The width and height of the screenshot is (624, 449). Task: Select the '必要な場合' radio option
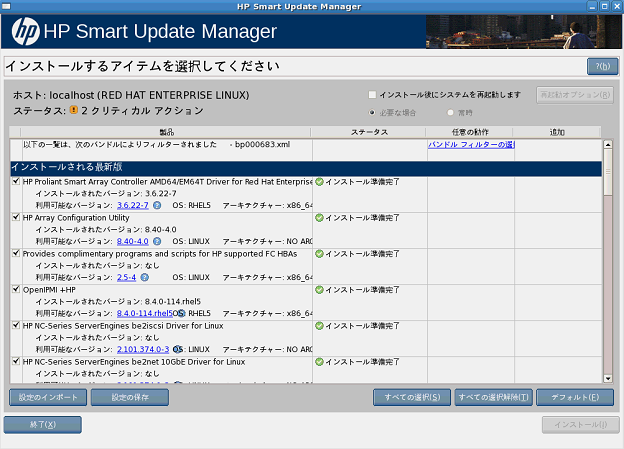374,112
